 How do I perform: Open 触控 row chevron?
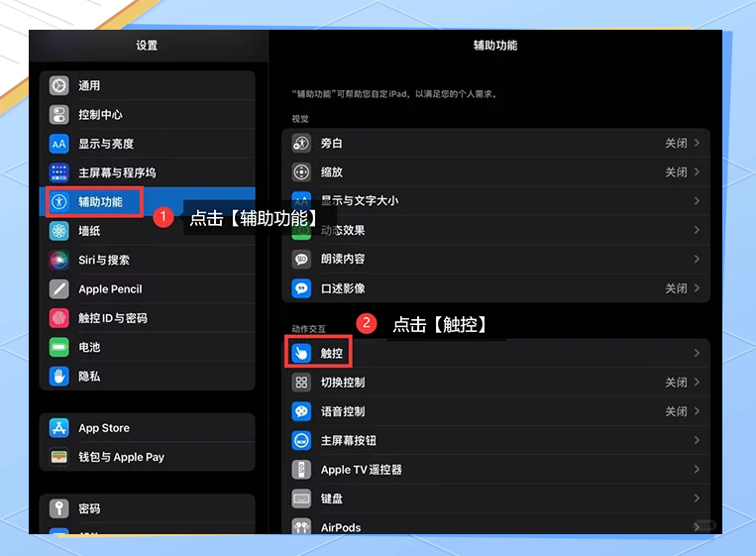(x=697, y=353)
